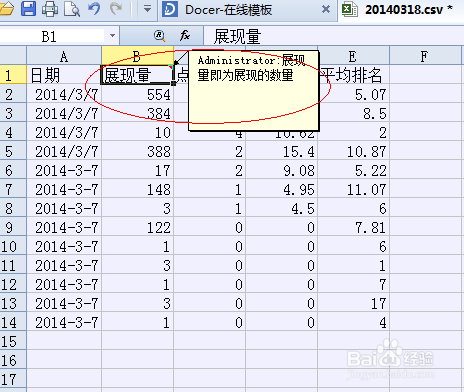Click the Administrator comment note box

tap(254, 90)
